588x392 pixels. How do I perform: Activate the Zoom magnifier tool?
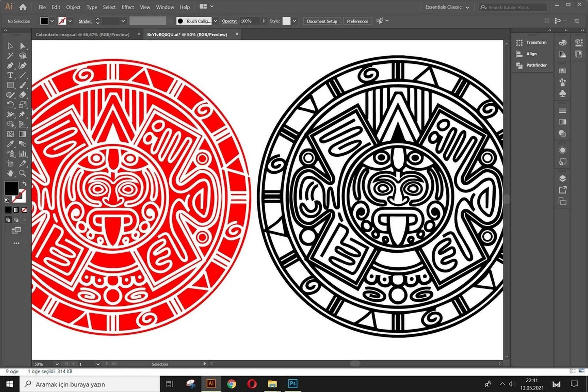22,173
